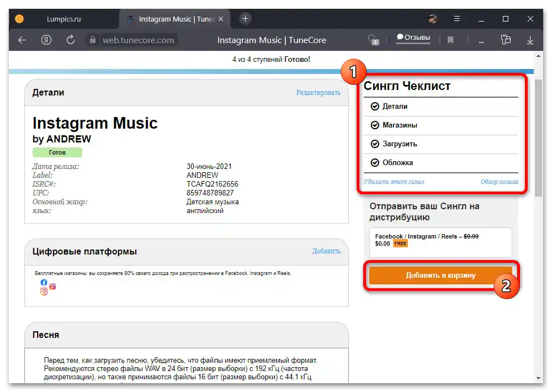Click the Instagram platform icon

pyautogui.click(x=44, y=292)
